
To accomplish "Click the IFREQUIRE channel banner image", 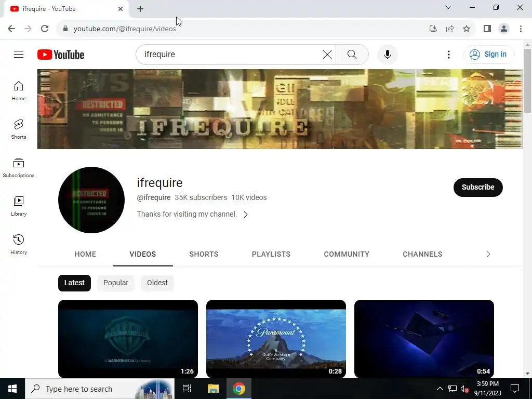I will pos(280,109).
